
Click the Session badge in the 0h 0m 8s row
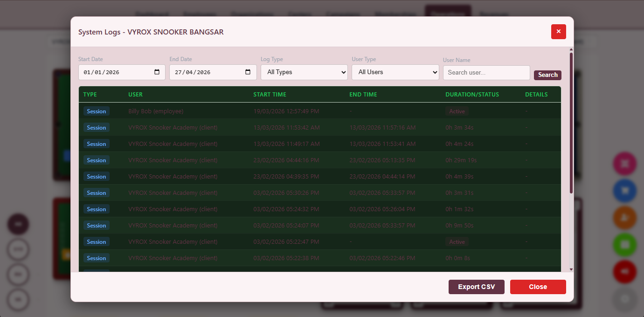tap(97, 258)
